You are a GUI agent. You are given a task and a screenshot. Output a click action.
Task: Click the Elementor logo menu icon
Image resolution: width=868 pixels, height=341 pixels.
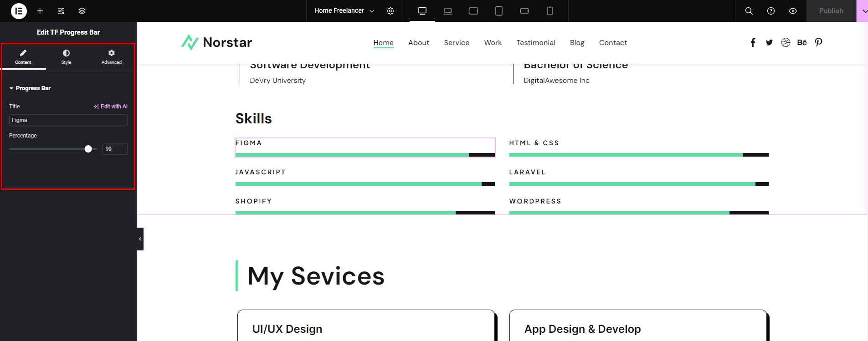coord(19,11)
